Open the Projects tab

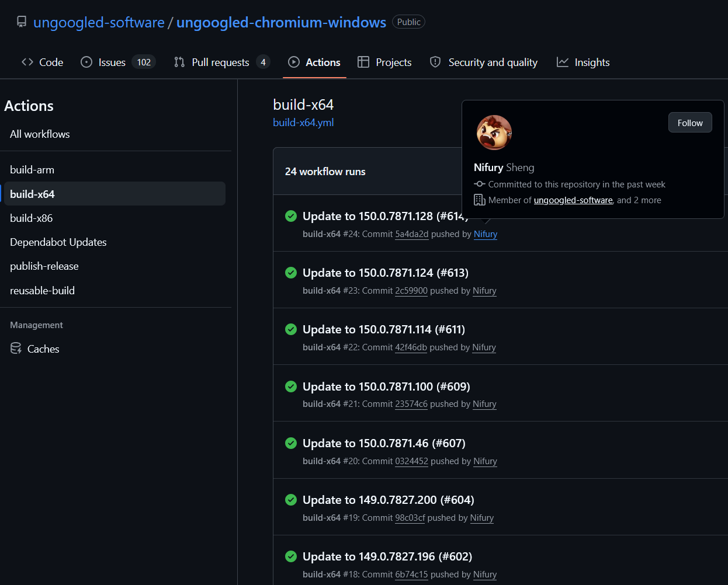384,62
